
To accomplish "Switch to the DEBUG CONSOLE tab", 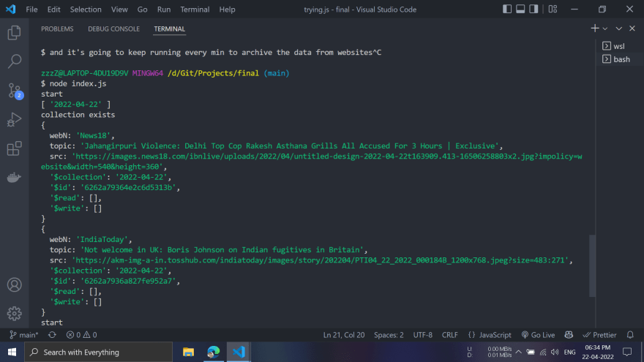I will (x=113, y=29).
